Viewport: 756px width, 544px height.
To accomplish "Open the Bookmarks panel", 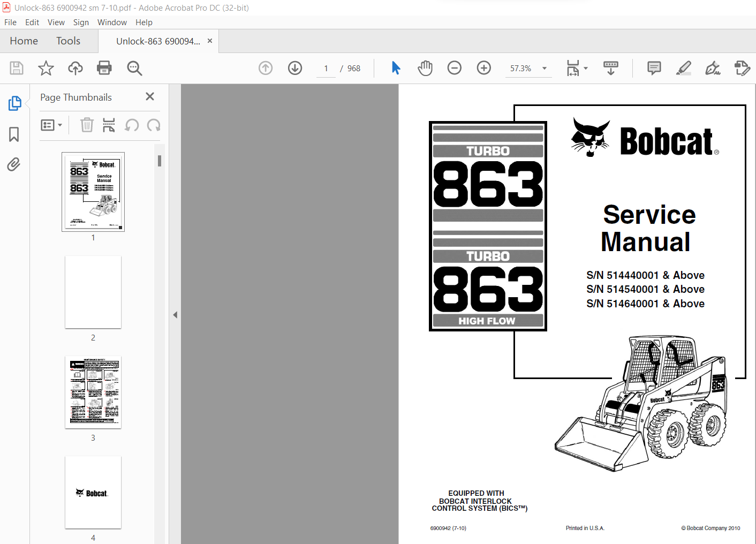I will pos(14,134).
